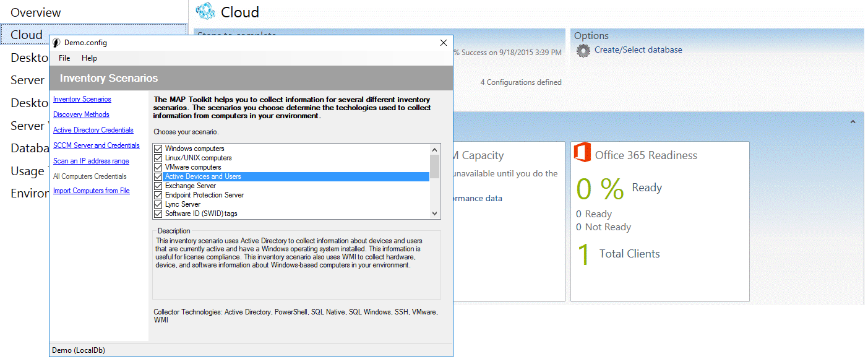
Task: Uncheck the Lync Server checkbox
Action: click(x=158, y=205)
